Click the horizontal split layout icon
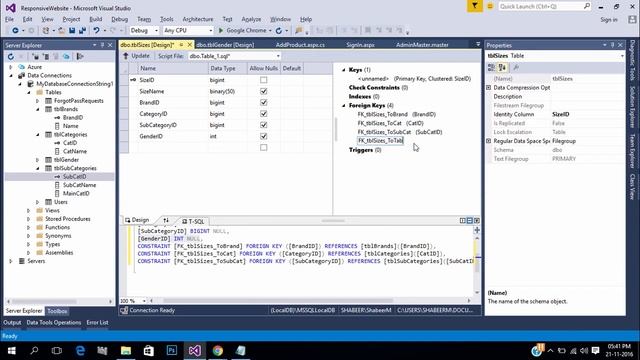 469,221
